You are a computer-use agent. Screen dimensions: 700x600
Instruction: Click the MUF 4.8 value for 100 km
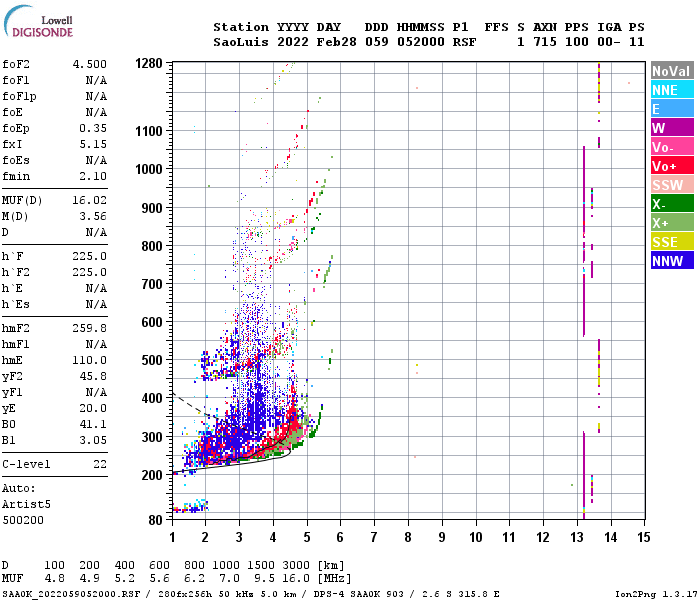click(54, 579)
